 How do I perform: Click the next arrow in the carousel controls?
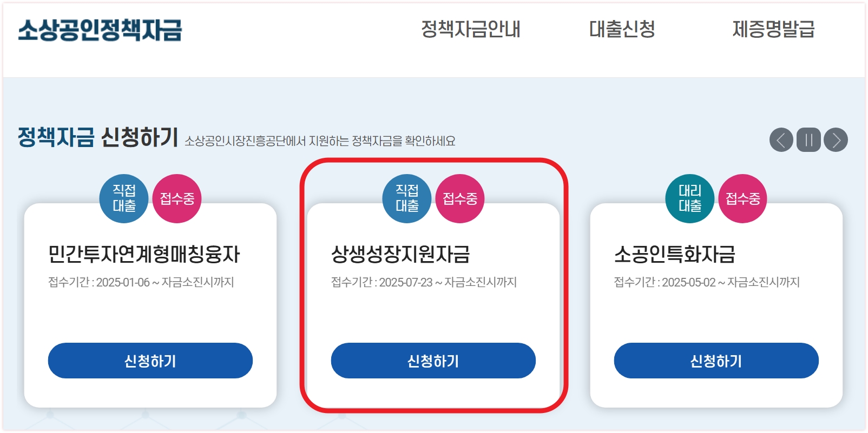point(835,139)
